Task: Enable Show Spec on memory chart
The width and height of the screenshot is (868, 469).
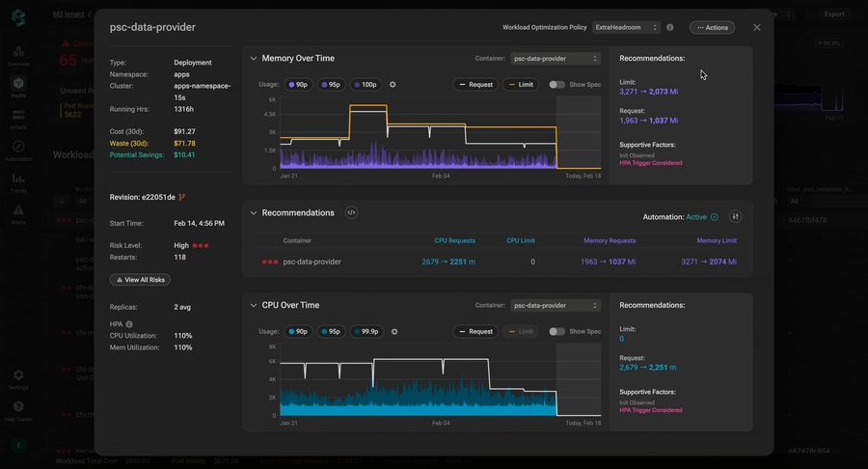Action: click(x=557, y=85)
